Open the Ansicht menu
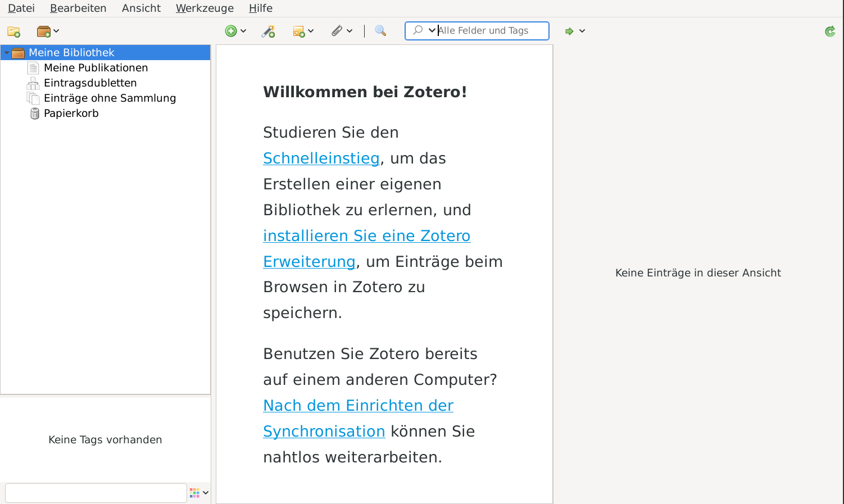The width and height of the screenshot is (844, 504). pyautogui.click(x=141, y=8)
